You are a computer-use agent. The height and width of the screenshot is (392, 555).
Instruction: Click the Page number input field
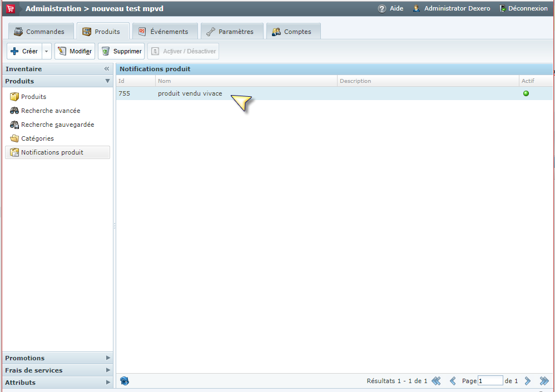tap(490, 381)
